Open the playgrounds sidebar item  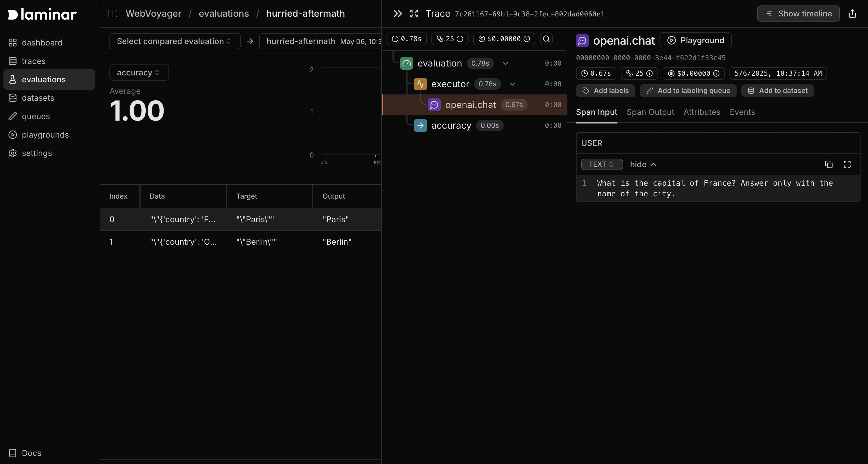coord(45,135)
